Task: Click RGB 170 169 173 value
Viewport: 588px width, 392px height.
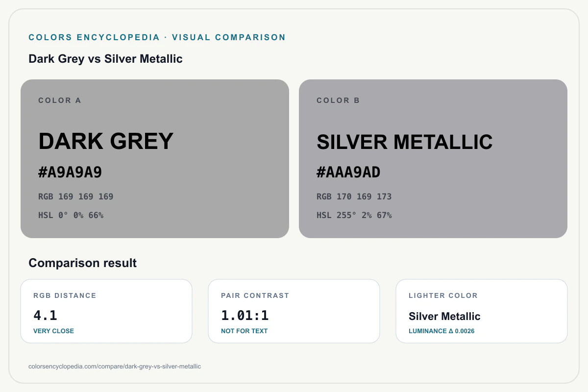Action: click(354, 196)
